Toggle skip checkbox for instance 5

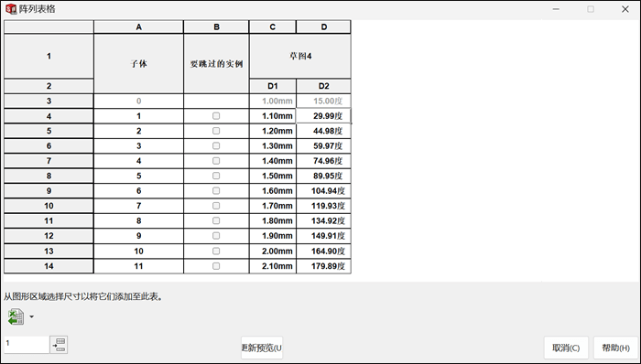tap(216, 176)
